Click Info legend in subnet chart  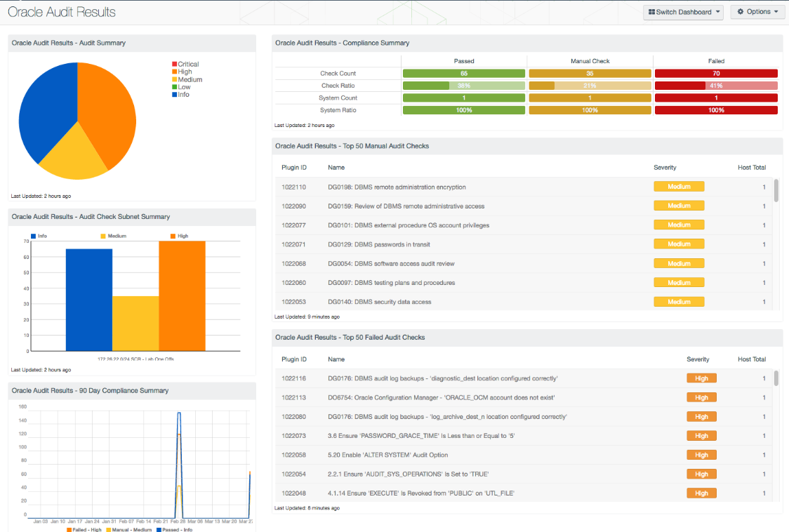pyautogui.click(x=39, y=236)
